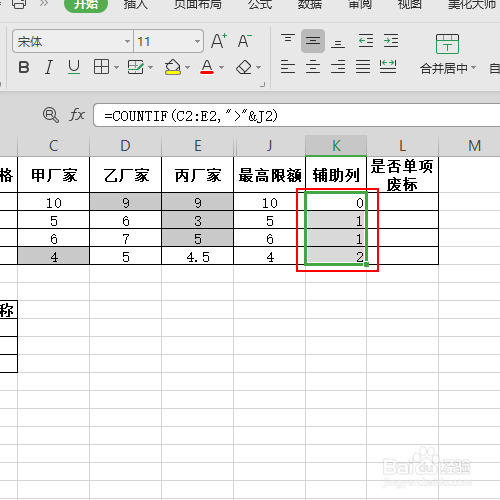Toggle italic formatting
The height and width of the screenshot is (500, 500).
[x=49, y=67]
